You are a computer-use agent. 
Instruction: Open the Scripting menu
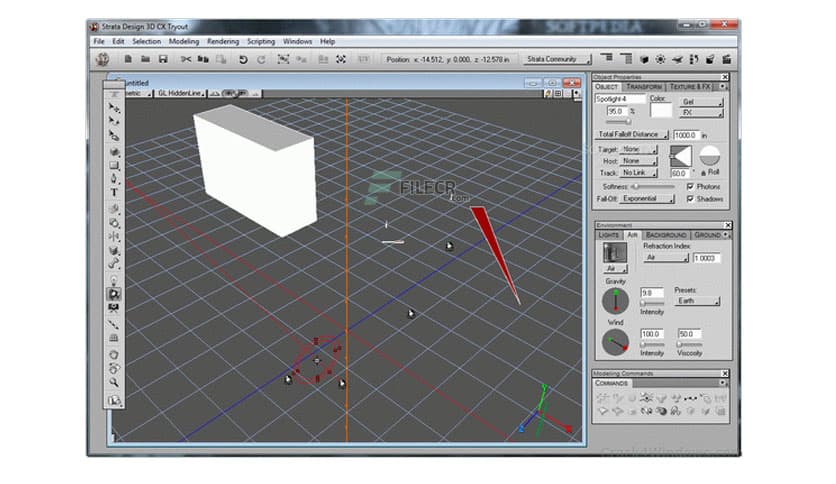(261, 41)
